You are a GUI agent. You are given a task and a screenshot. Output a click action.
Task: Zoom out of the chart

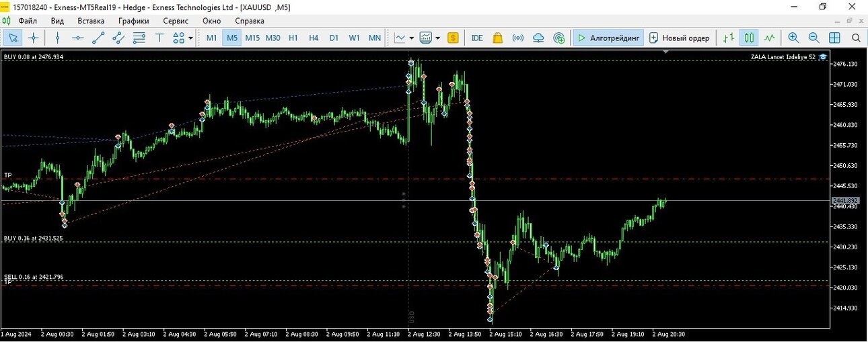pyautogui.click(x=814, y=38)
